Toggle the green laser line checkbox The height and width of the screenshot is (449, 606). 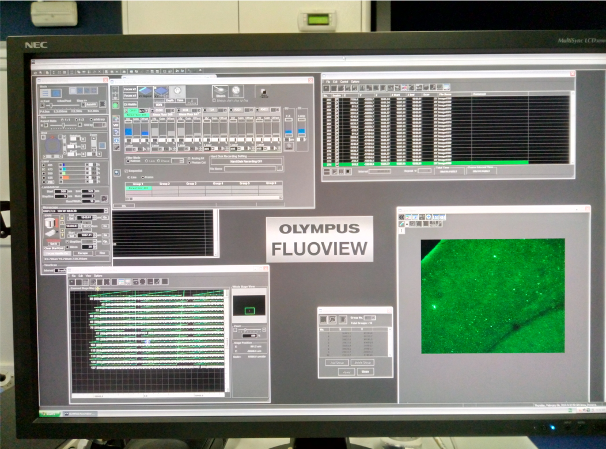(44, 173)
